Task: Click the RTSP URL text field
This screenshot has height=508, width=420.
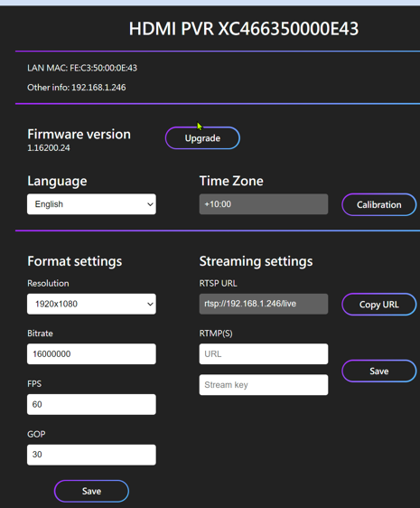Action: [x=263, y=304]
